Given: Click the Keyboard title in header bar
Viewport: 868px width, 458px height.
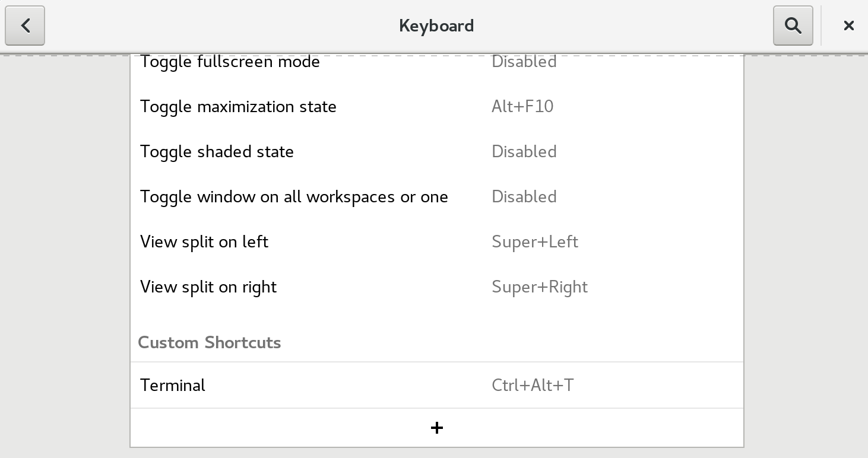Looking at the screenshot, I should 436,26.
